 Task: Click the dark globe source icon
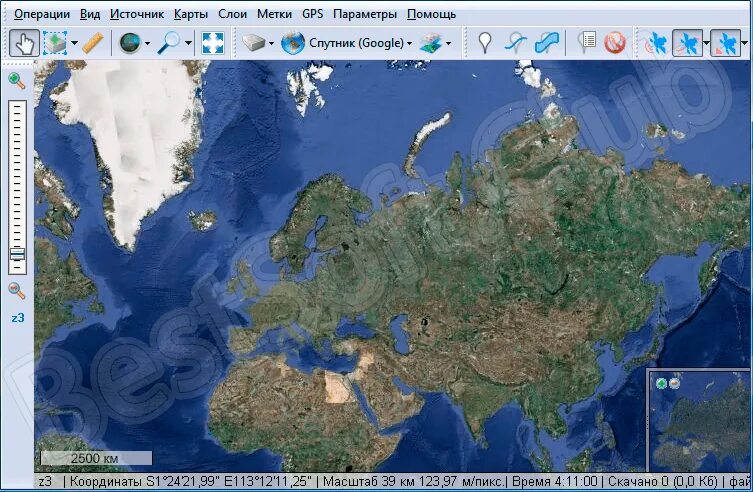click(130, 43)
